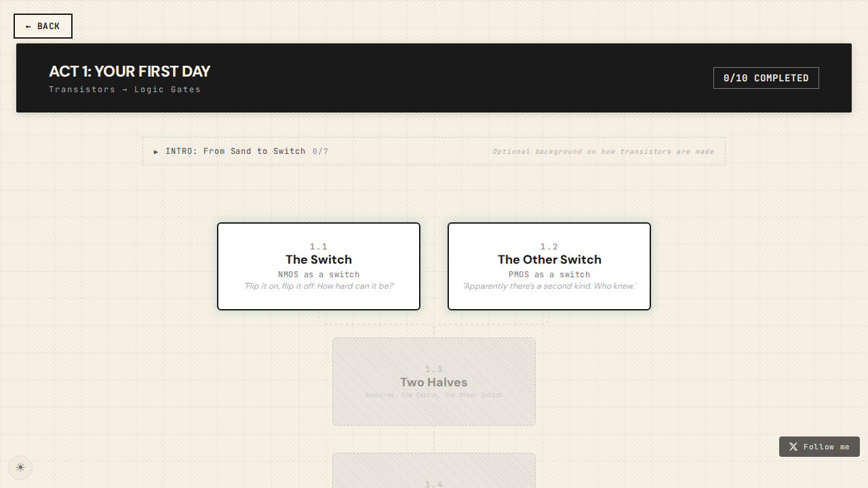Screen dimensions: 868x488
Task: Select the locked Two Halves lesson
Action: point(434,382)
